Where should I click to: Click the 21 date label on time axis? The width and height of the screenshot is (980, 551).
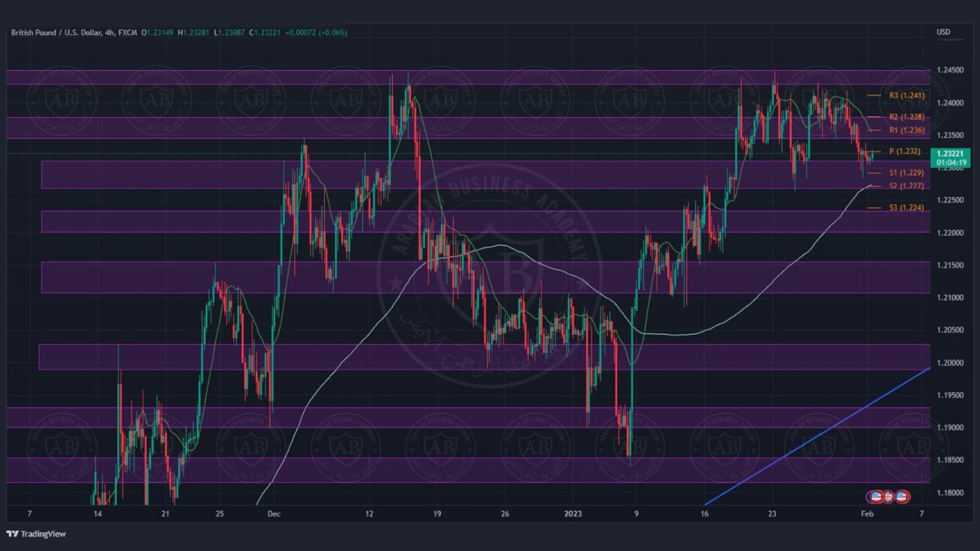click(x=165, y=514)
